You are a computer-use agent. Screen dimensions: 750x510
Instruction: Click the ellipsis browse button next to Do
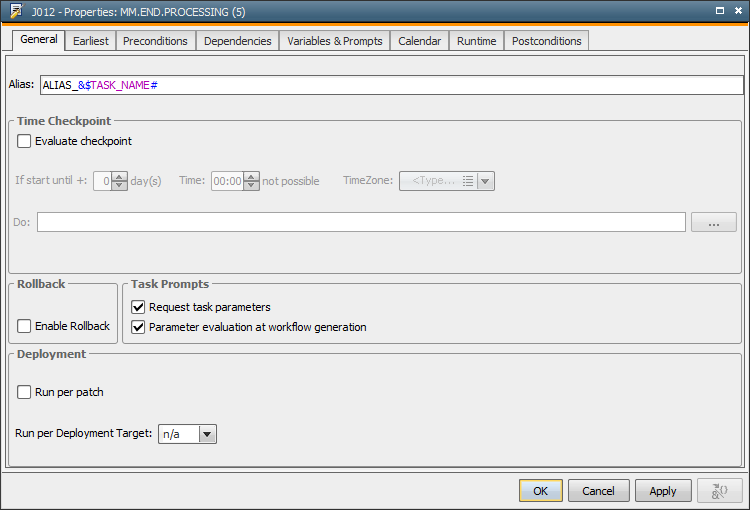pos(713,222)
